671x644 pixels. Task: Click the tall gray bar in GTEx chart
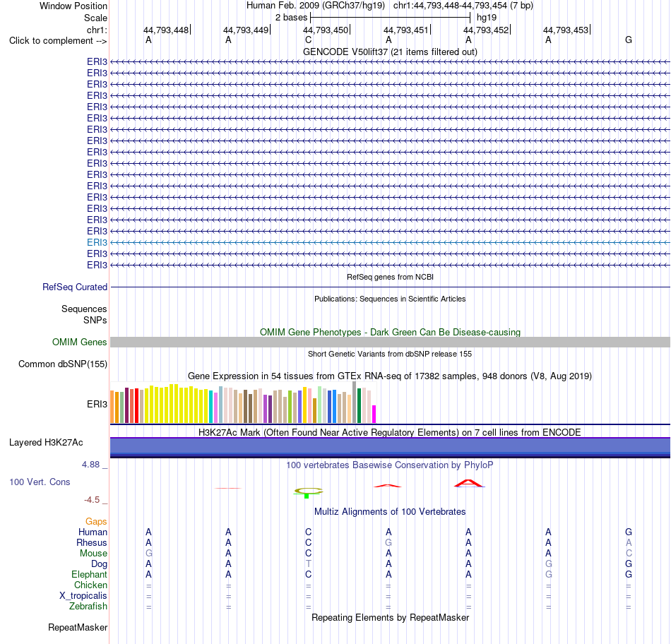354,402
